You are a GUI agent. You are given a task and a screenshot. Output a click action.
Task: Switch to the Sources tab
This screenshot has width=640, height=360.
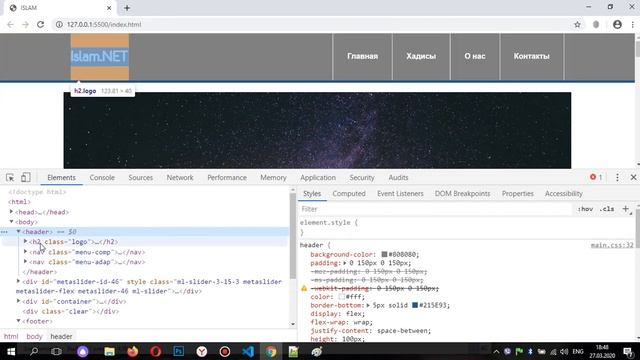140,178
